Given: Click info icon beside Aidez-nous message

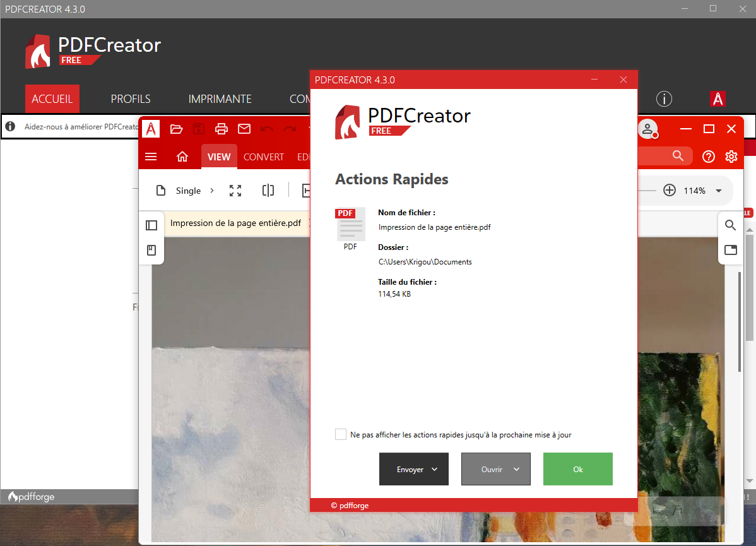Looking at the screenshot, I should pos(10,126).
